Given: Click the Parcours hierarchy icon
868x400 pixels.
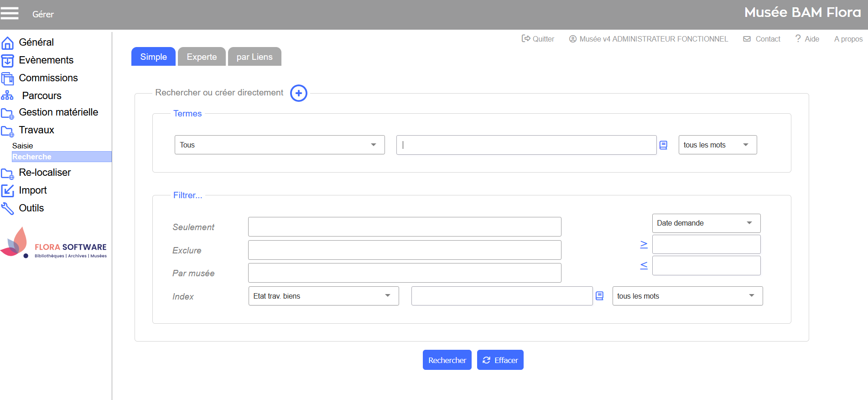Looking at the screenshot, I should [7, 95].
